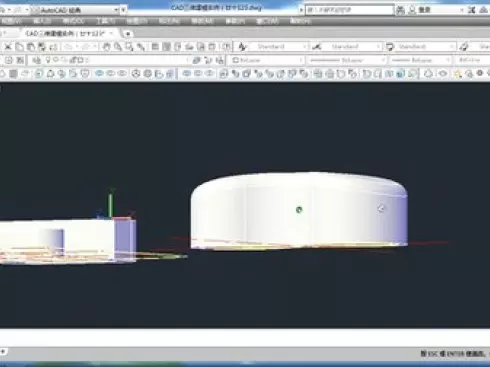Click the search binoculars icon
This screenshot has width=490, height=367.
click(x=400, y=10)
